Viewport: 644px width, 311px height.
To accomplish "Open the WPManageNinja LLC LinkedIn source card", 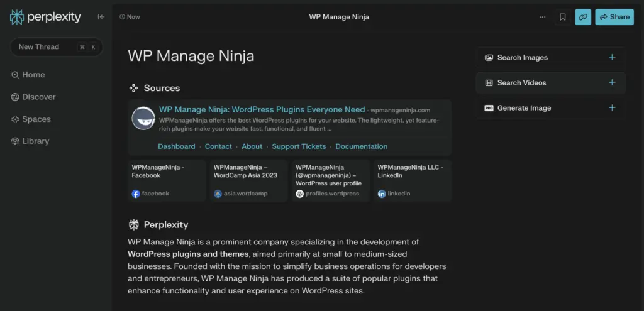I will pos(413,180).
